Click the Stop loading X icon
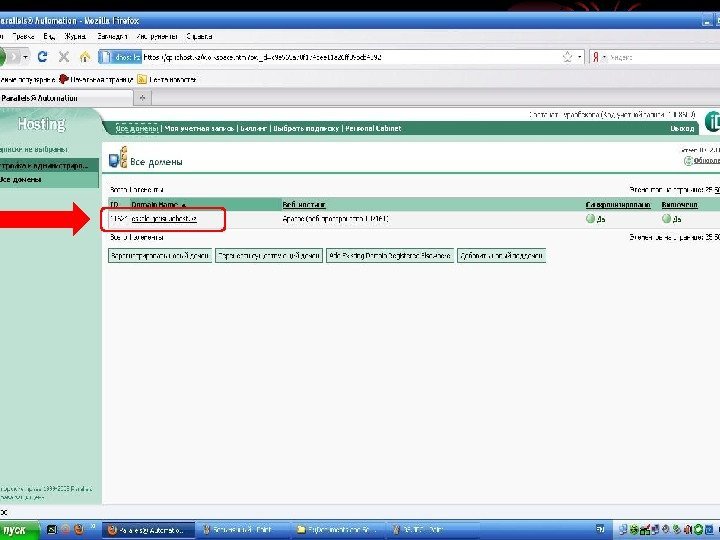 pos(64,57)
